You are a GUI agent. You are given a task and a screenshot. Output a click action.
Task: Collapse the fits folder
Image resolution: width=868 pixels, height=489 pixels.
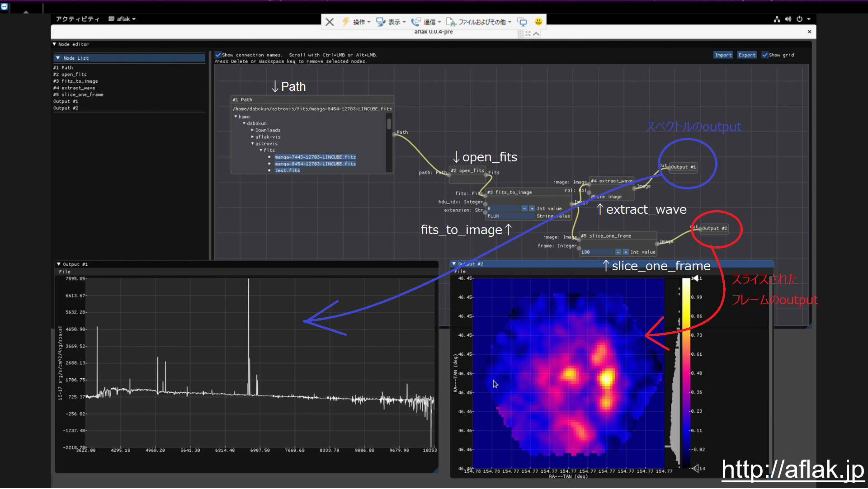pos(261,150)
